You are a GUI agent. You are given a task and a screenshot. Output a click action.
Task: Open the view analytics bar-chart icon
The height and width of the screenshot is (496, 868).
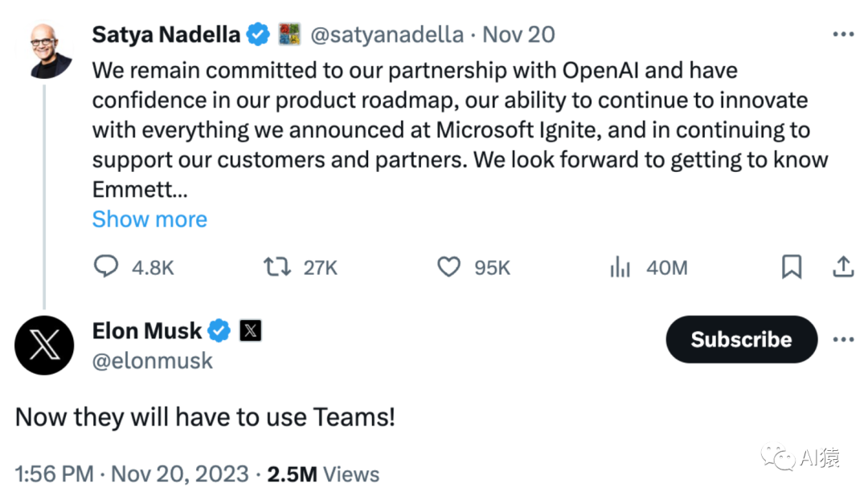coord(620,267)
